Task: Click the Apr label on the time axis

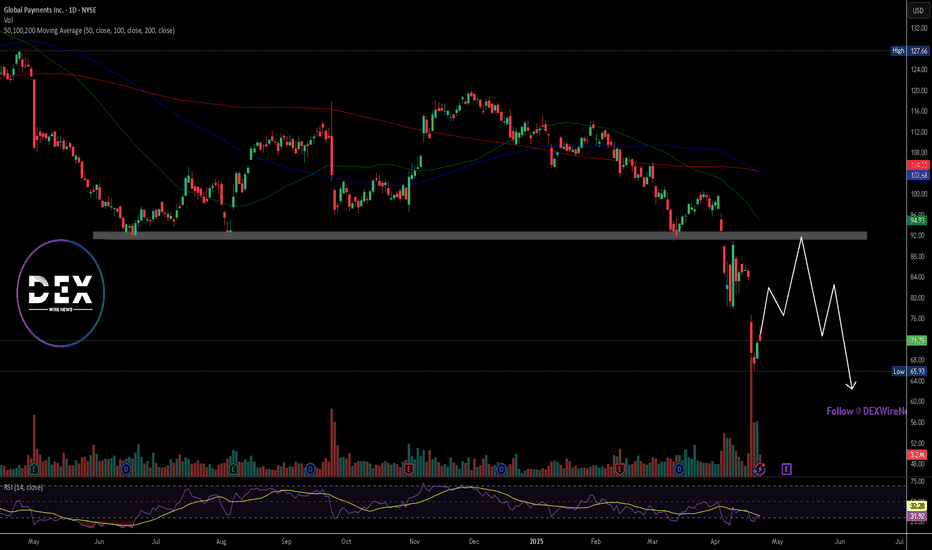Action: 715,542
